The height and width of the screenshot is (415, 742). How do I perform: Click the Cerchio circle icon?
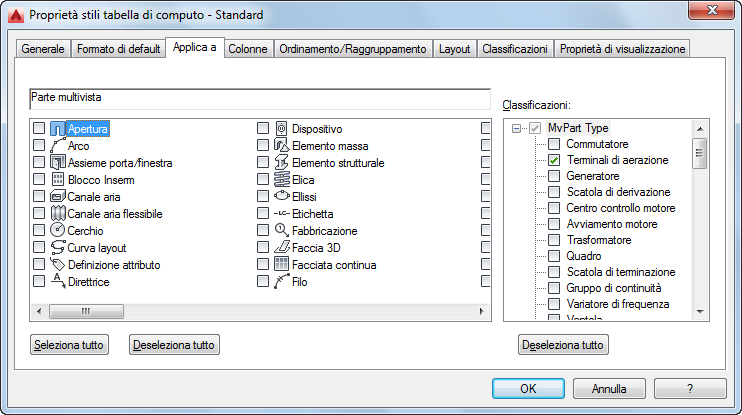pyautogui.click(x=57, y=231)
